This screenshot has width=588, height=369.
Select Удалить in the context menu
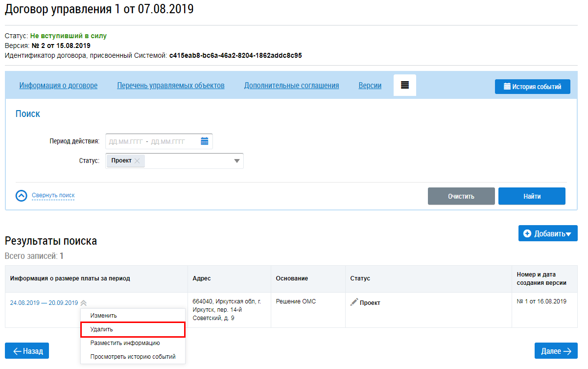(x=133, y=329)
